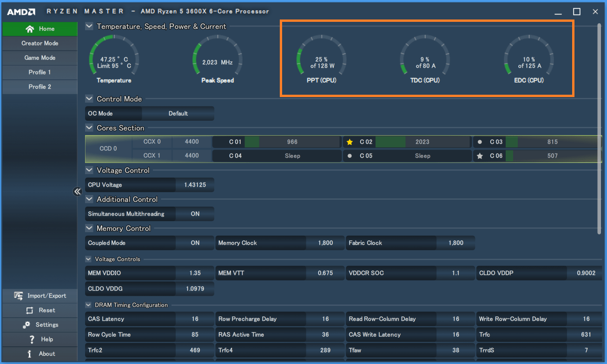Click the CCX 1 4400 value
607x364 pixels.
click(192, 156)
